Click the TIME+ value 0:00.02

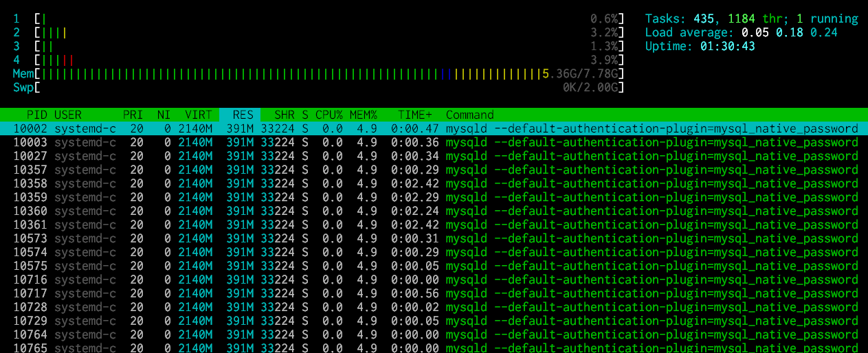pyautogui.click(x=415, y=307)
